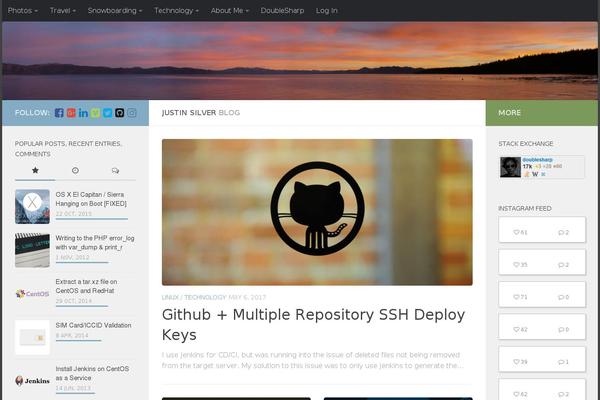The width and height of the screenshot is (600, 400).
Task: Show recent entries via clock tab
Action: pos(75,170)
